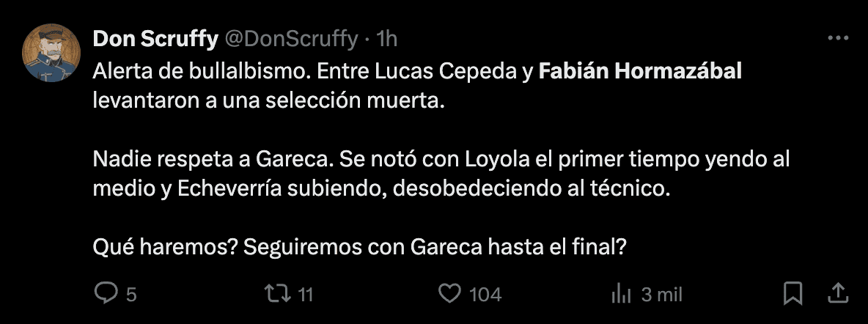Click the "Qué haremos?" closing line
This screenshot has width=868, height=324.
[359, 248]
